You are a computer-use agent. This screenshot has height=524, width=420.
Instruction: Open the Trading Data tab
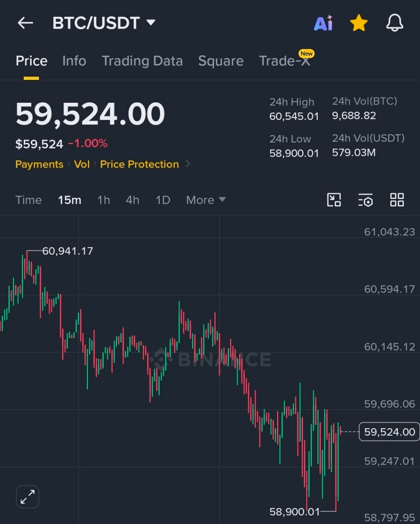pyautogui.click(x=142, y=61)
